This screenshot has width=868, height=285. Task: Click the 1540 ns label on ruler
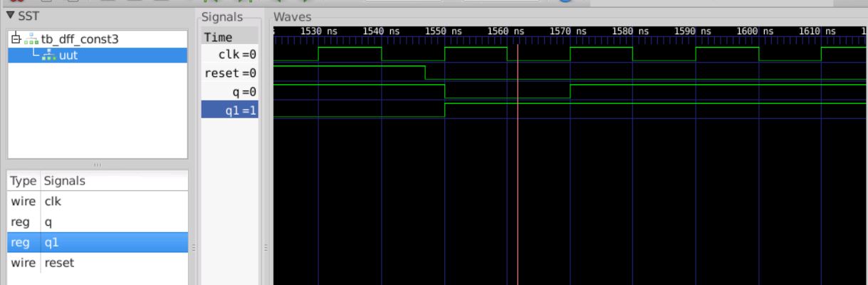coord(382,31)
